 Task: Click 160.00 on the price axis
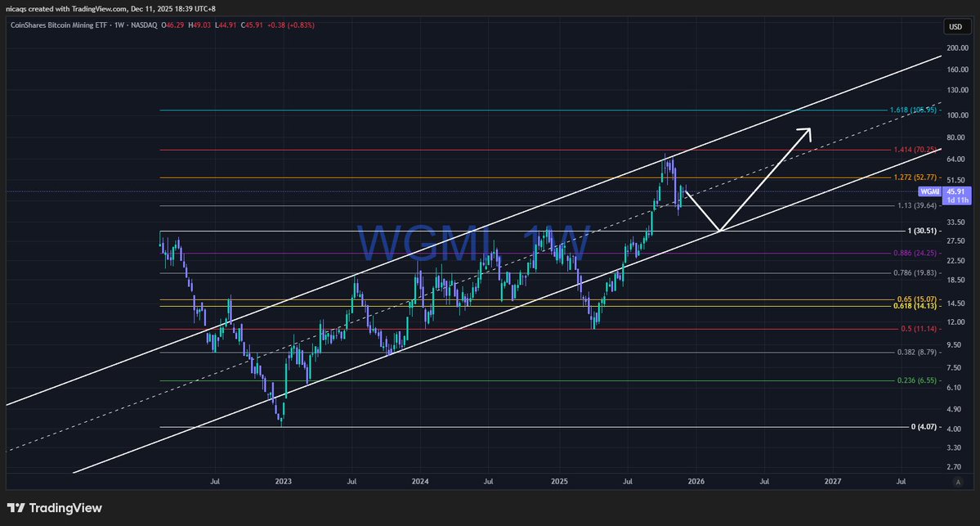point(957,70)
